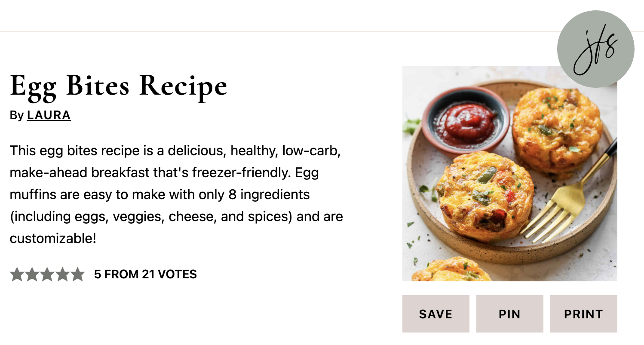The image size is (644, 345).
Task: Click the second rating star
Action: coord(32,274)
